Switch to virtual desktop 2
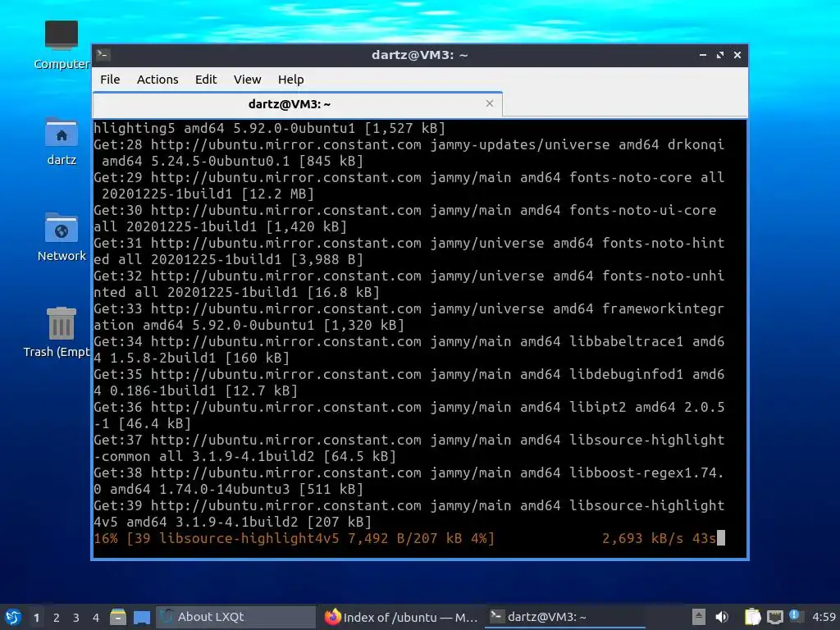This screenshot has height=630, width=840. 57,618
